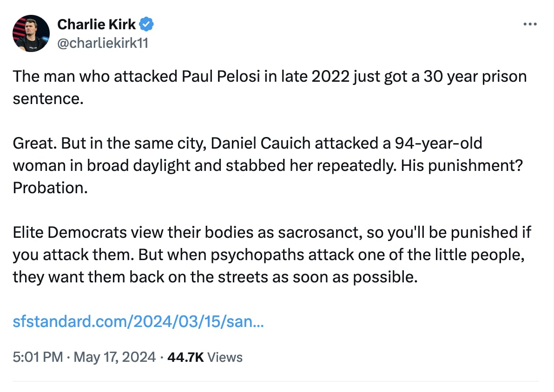554x392 pixels.
Task: Click the May 17, 2024 date
Action: pyautogui.click(x=114, y=357)
